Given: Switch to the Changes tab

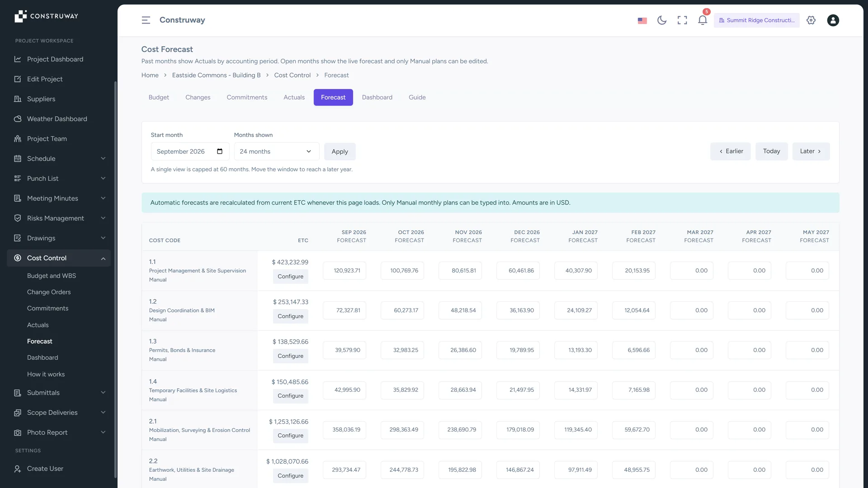Looking at the screenshot, I should coord(198,97).
